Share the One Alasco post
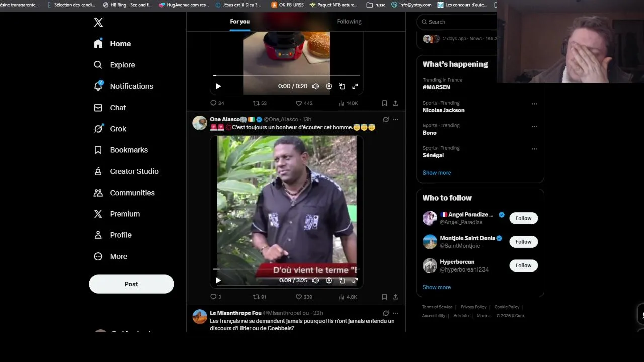Viewport: 644px width, 362px height. click(x=395, y=297)
